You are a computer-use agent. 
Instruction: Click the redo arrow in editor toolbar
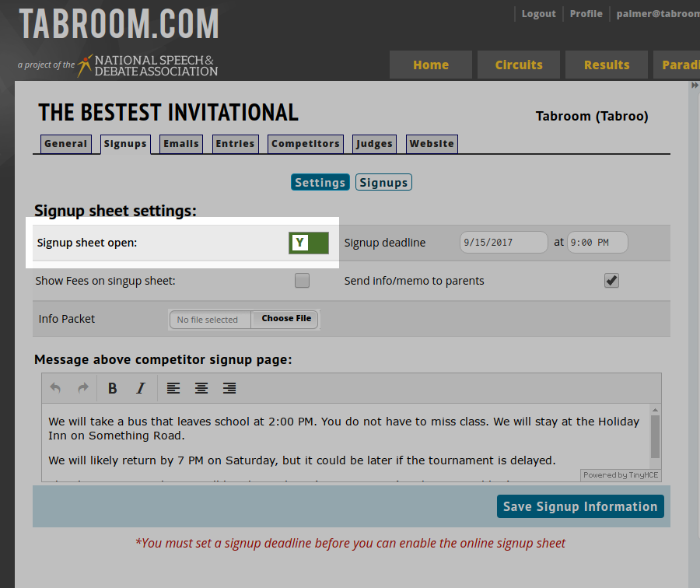[82, 388]
